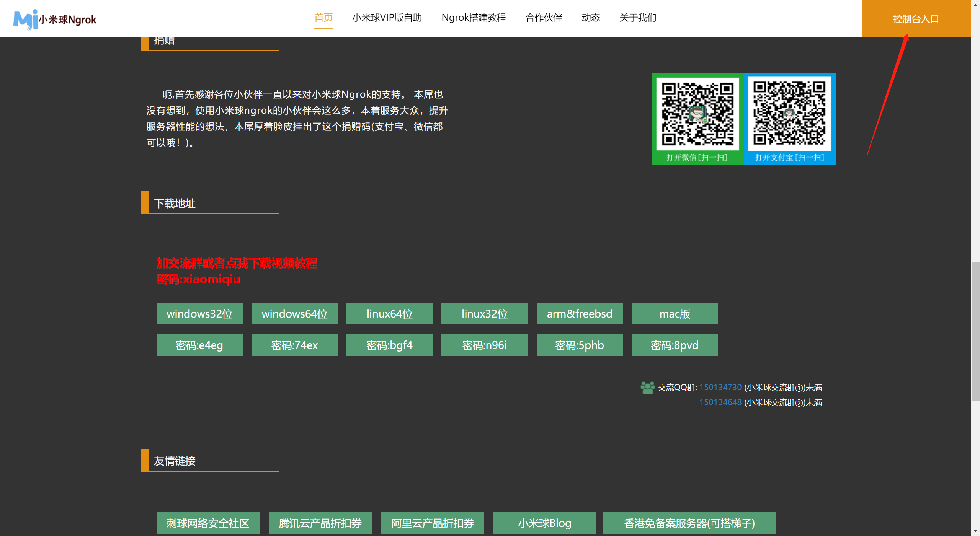Screen dimensions: 980x536
Task: Download the windows64位 client
Action: 294,314
